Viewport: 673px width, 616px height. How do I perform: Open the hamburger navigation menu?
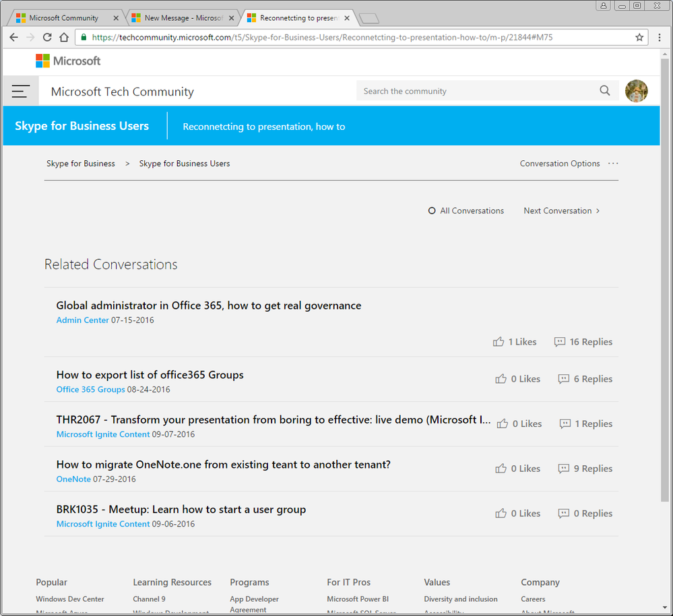21,91
